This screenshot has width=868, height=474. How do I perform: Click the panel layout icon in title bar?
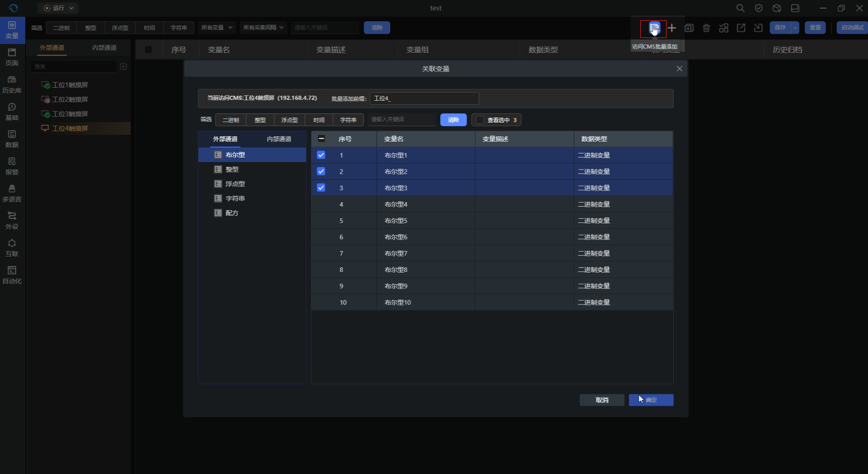coord(795,8)
